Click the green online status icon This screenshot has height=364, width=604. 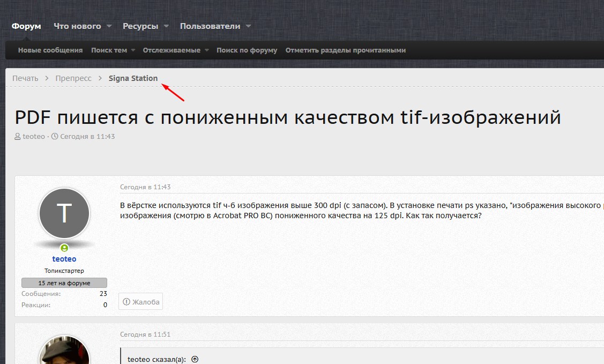tap(64, 248)
